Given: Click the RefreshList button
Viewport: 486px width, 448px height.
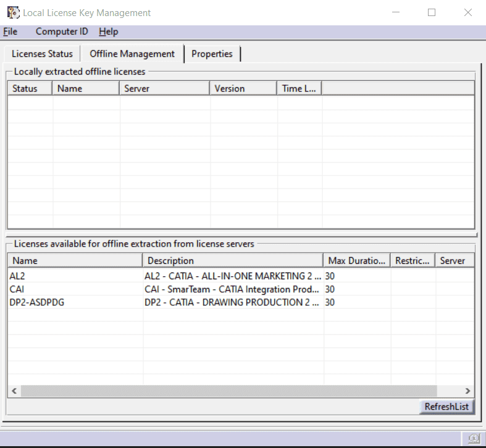Looking at the screenshot, I should pyautogui.click(x=446, y=407).
